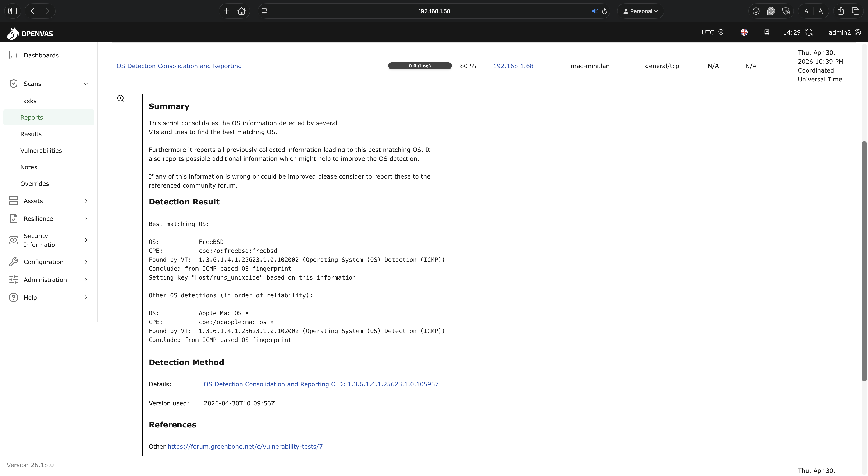This screenshot has width=868, height=476.
Task: Open the UTC timezone selector
Action: [x=713, y=32]
